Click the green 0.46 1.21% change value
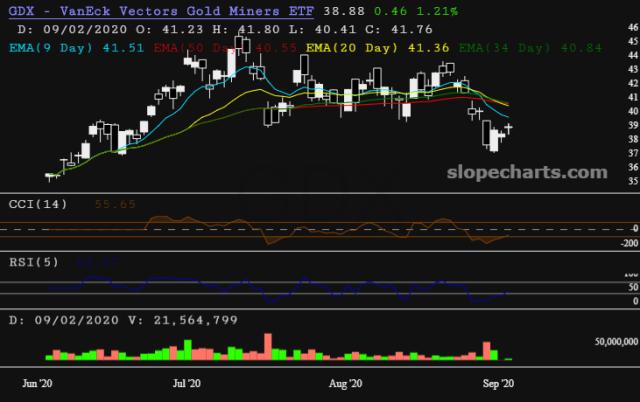Viewport: 640px width, 402px height. [x=416, y=11]
